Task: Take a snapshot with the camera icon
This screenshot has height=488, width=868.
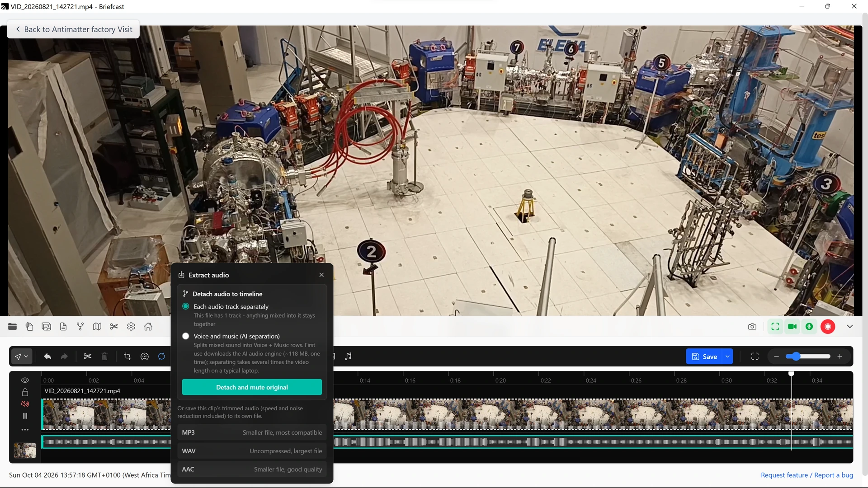Action: tap(752, 326)
